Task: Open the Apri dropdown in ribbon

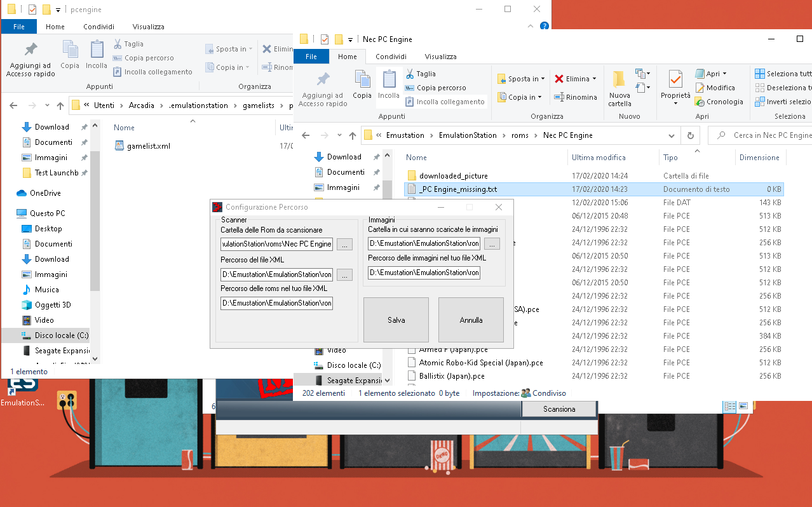Action: [x=711, y=74]
